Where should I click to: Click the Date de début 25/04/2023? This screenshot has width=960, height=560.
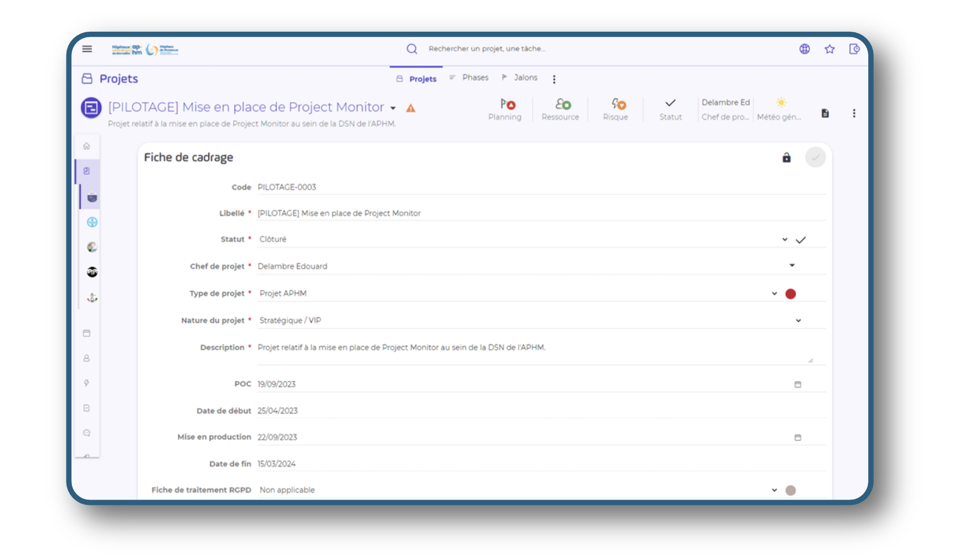coord(277,411)
